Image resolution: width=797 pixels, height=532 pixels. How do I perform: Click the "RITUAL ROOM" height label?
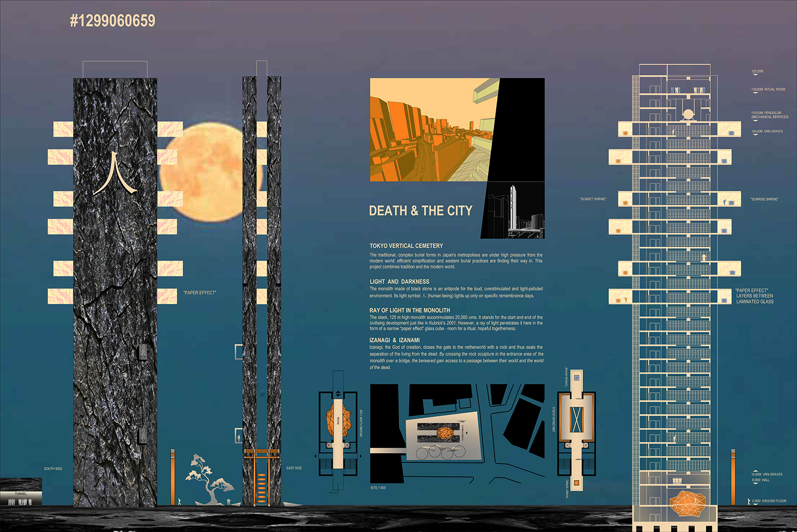click(x=774, y=89)
